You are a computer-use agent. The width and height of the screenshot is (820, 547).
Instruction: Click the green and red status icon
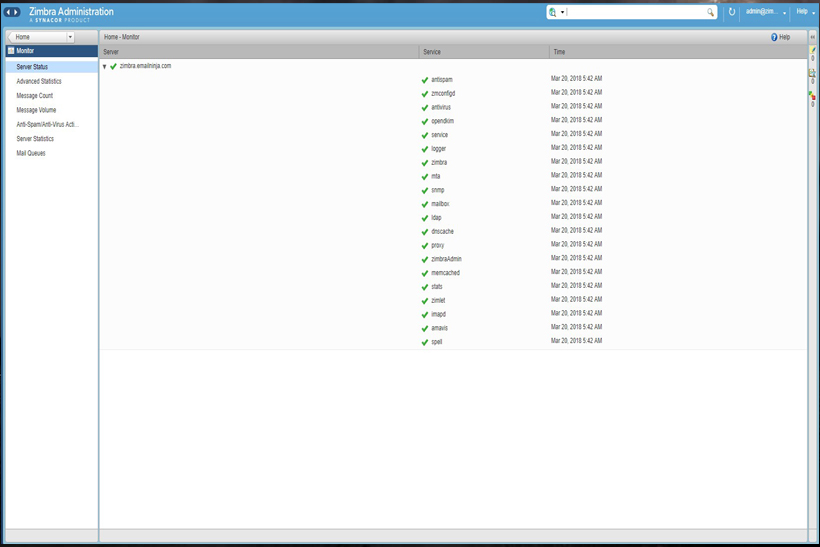[x=812, y=95]
